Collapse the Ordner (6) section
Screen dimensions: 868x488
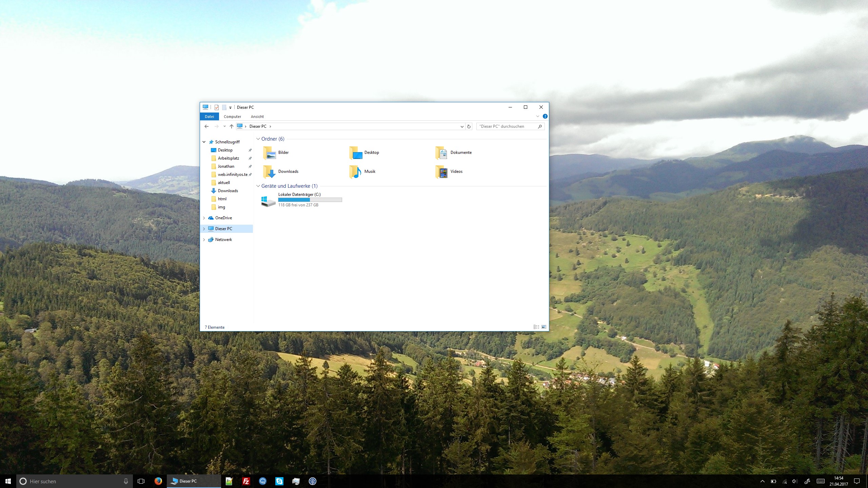(x=258, y=139)
